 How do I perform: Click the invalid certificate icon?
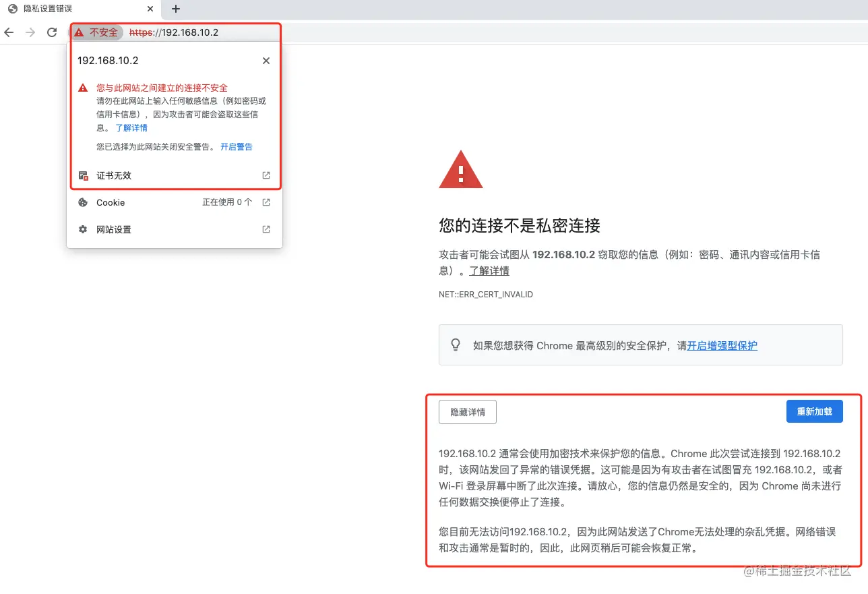[83, 175]
